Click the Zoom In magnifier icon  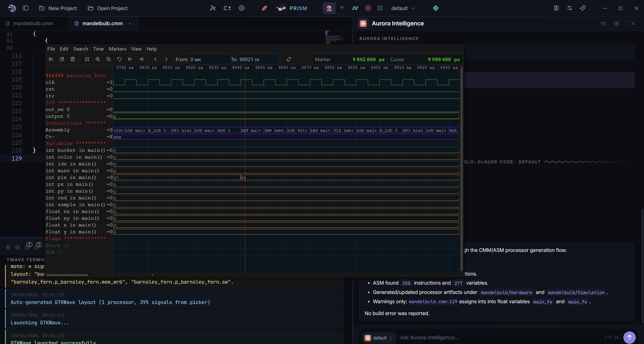pos(98,59)
